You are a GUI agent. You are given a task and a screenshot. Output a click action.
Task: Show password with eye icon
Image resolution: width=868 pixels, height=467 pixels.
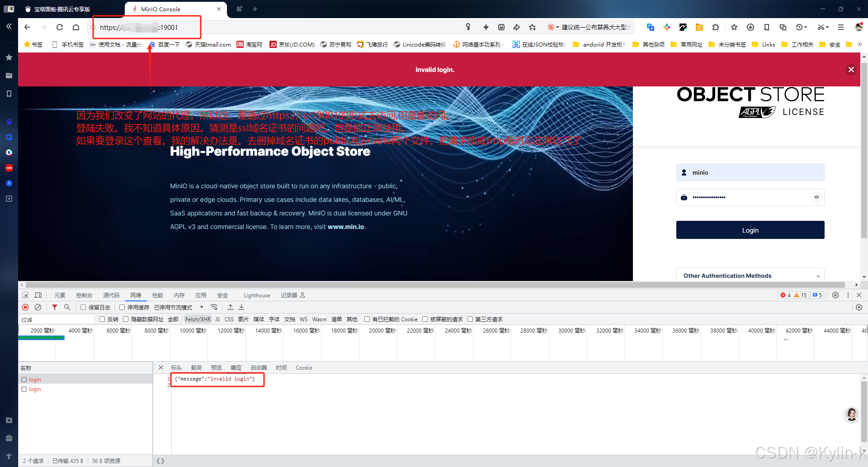coord(816,197)
